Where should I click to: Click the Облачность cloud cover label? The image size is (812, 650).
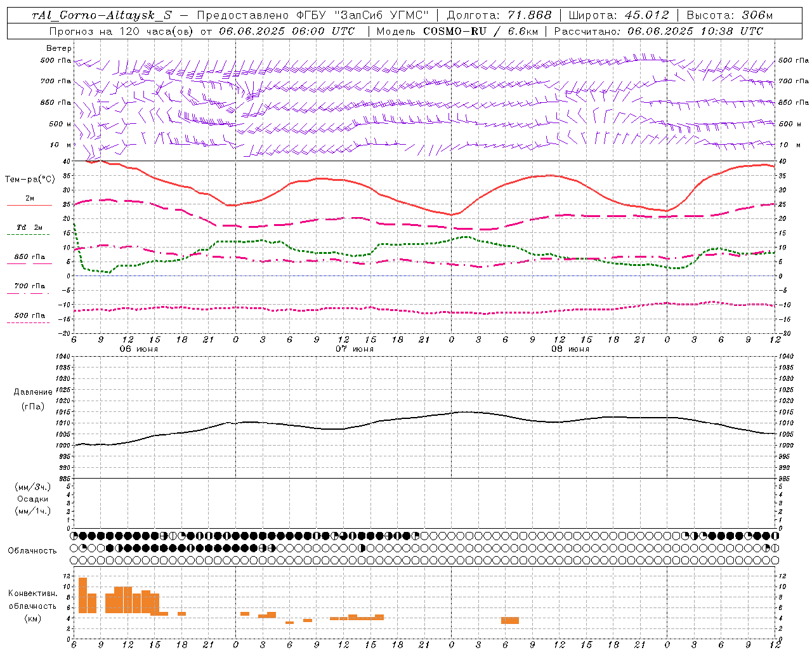click(x=32, y=550)
